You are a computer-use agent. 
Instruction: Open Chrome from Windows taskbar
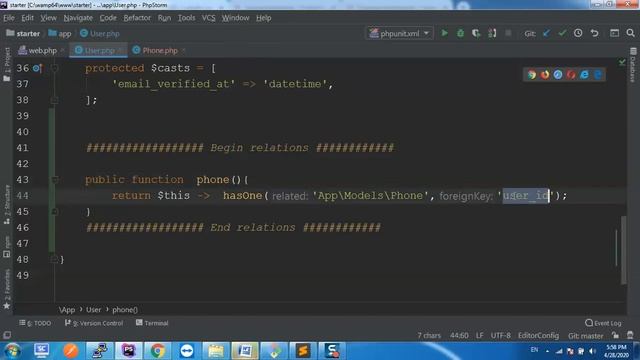tap(158, 351)
